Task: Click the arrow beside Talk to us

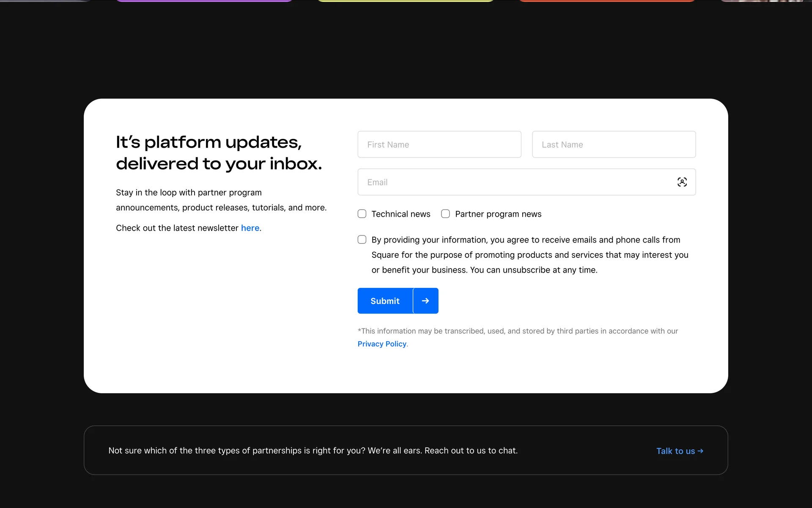Action: (700, 451)
